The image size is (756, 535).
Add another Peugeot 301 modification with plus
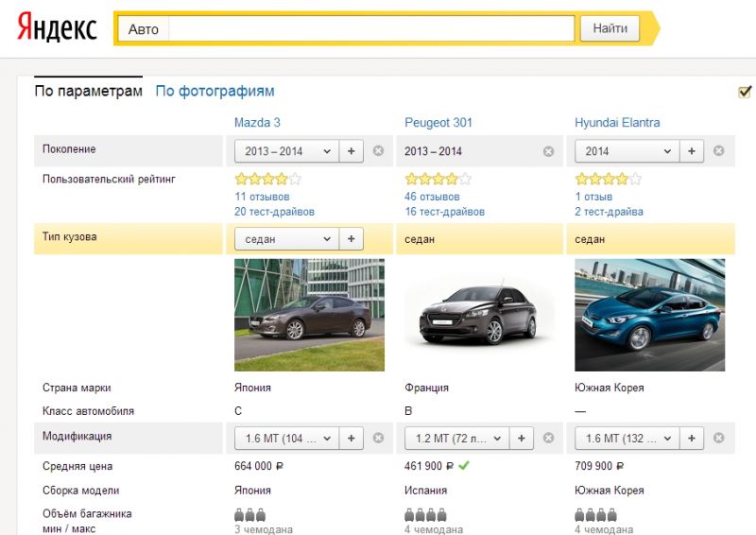(522, 438)
